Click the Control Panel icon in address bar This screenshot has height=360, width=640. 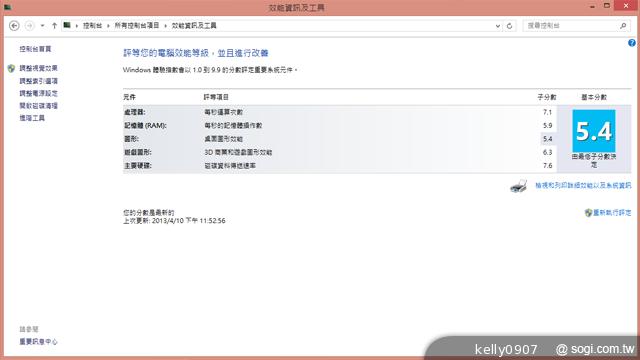[67, 25]
